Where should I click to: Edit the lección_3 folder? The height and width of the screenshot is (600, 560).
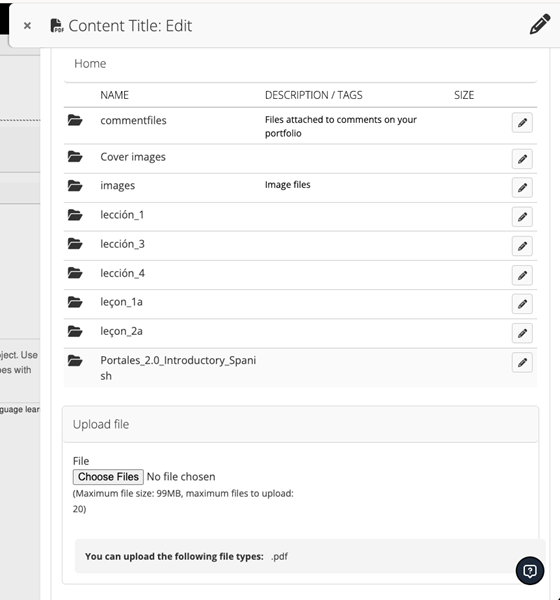click(x=522, y=246)
